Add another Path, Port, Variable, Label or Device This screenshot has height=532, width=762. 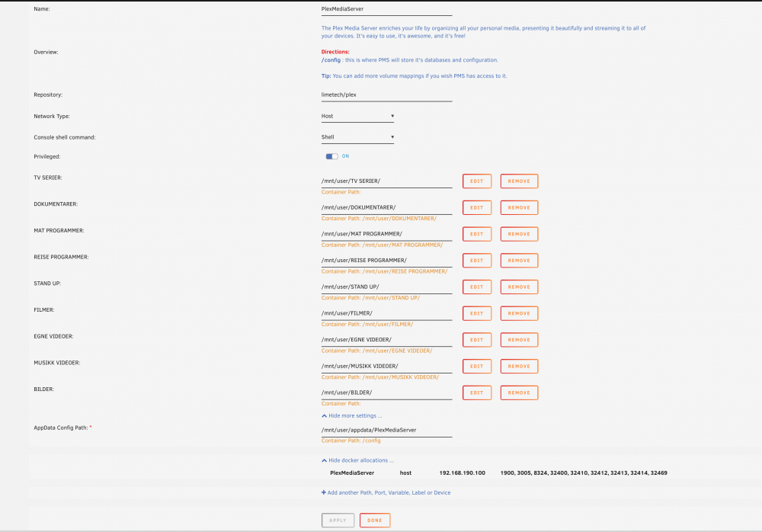pos(386,492)
